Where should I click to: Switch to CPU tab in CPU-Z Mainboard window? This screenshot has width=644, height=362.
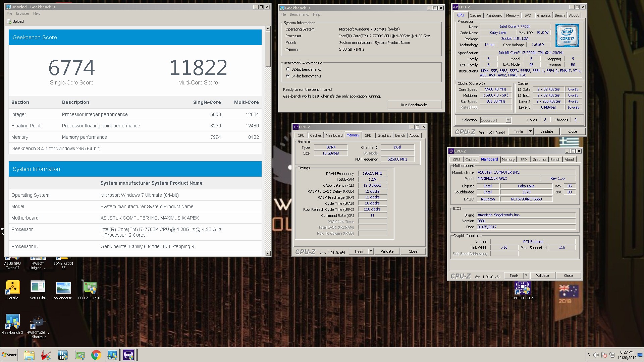(456, 160)
